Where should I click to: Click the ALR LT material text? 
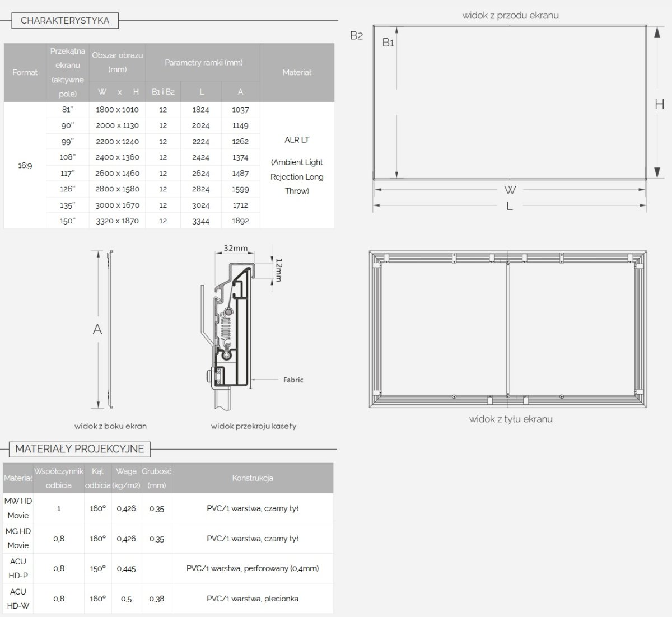(x=297, y=140)
